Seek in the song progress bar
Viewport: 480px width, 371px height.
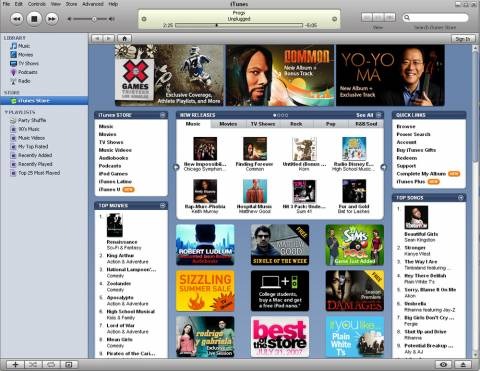[x=239, y=25]
